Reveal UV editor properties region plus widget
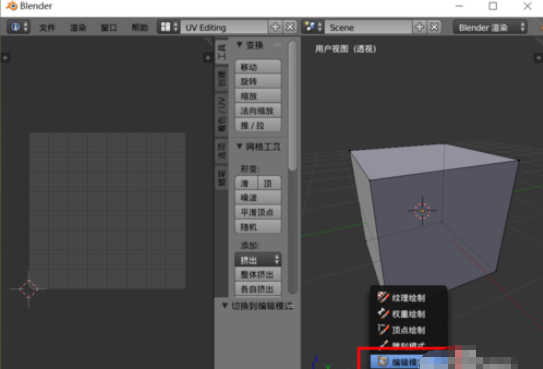This screenshot has height=369, width=543. coord(207,58)
